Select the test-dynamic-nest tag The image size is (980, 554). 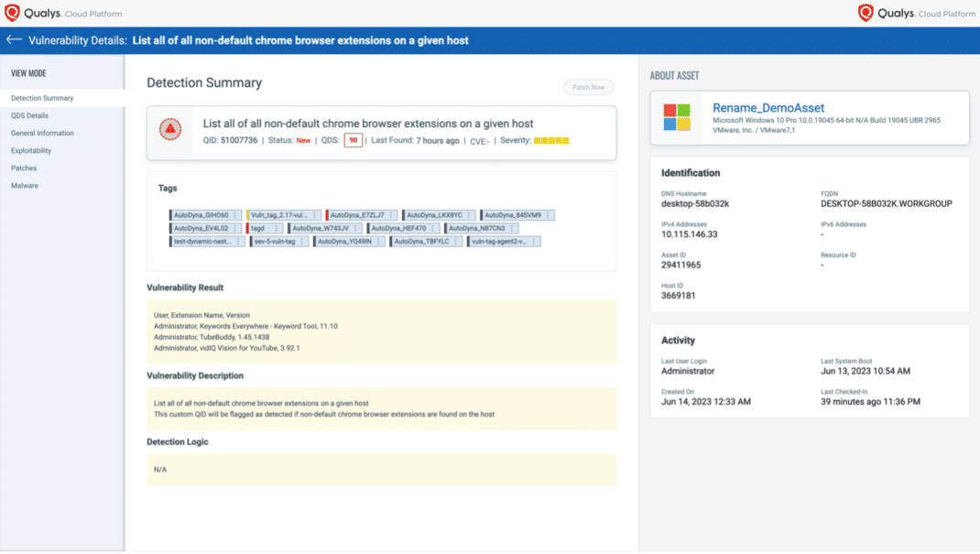[x=204, y=241]
